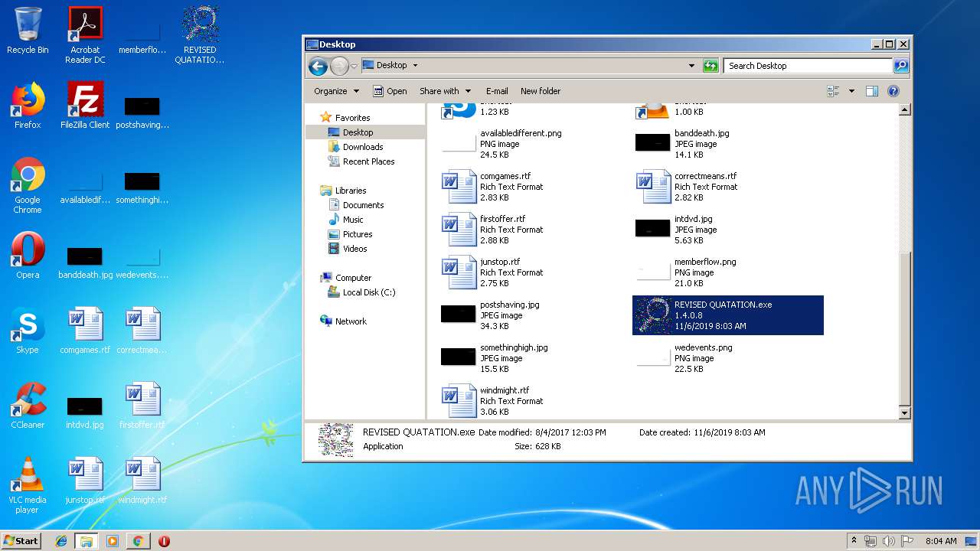Select correctmeans.rtf in file list
Screen dimensions: 980x551
click(x=728, y=187)
